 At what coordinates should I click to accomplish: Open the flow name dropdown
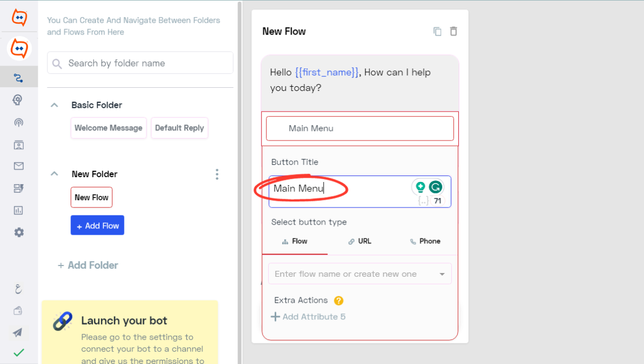360,274
